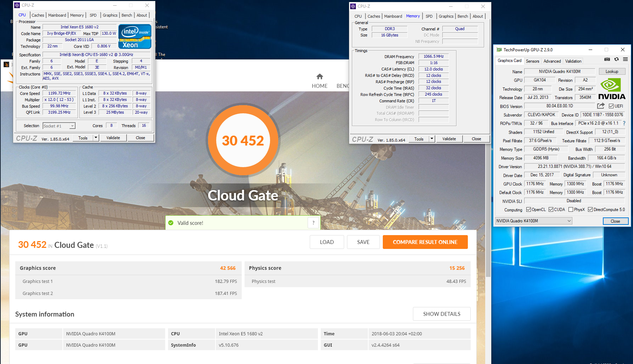Open the Socket #1 selection dropdown
633x364 pixels.
[59, 126]
